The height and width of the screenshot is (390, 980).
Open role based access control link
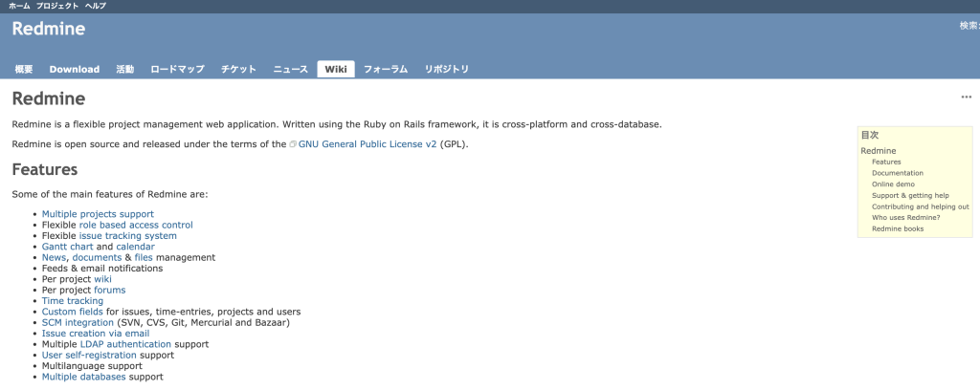click(136, 225)
